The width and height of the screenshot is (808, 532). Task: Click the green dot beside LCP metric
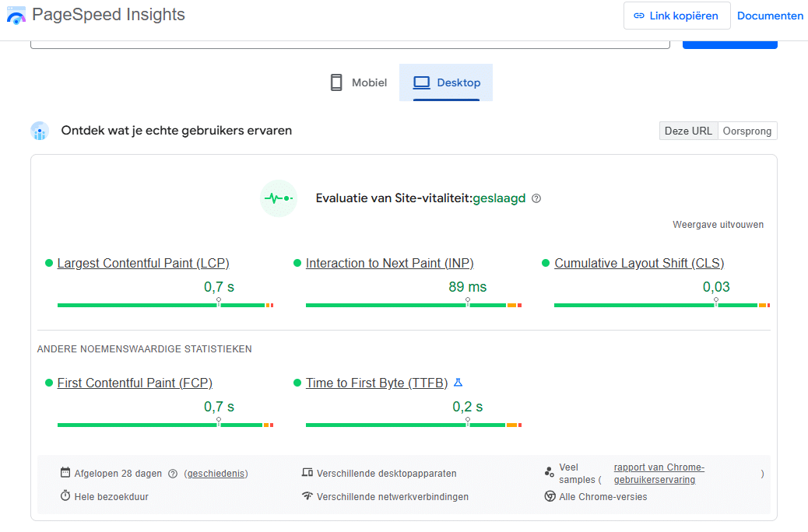(49, 263)
